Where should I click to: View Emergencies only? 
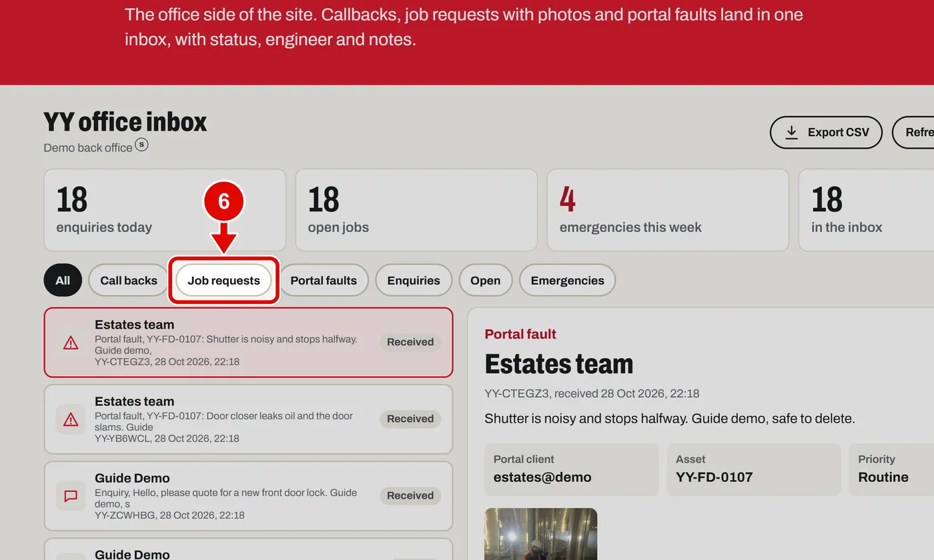pos(567,280)
